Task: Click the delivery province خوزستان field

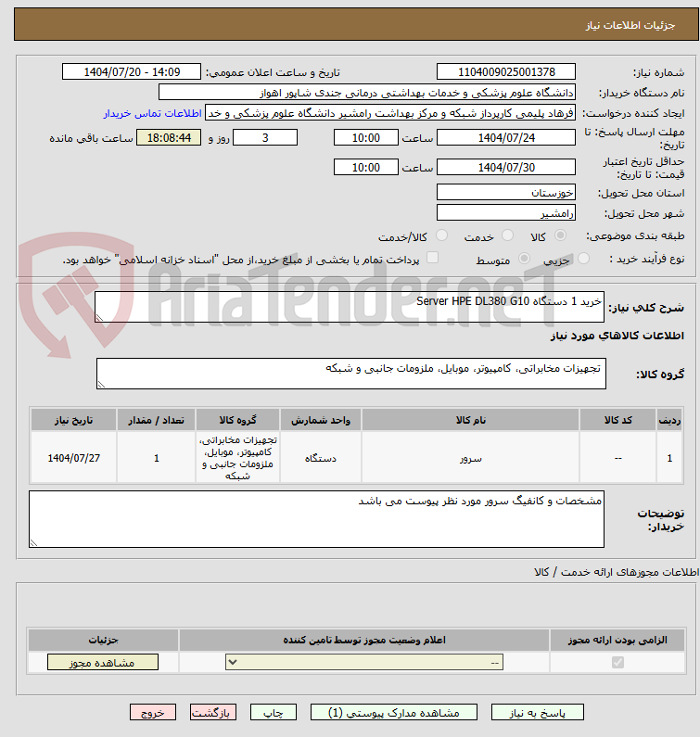Action: click(x=506, y=192)
